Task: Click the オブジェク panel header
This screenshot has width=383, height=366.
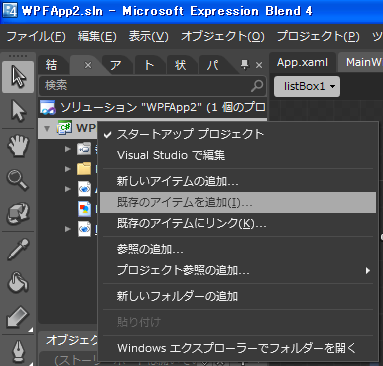Action: point(72,340)
